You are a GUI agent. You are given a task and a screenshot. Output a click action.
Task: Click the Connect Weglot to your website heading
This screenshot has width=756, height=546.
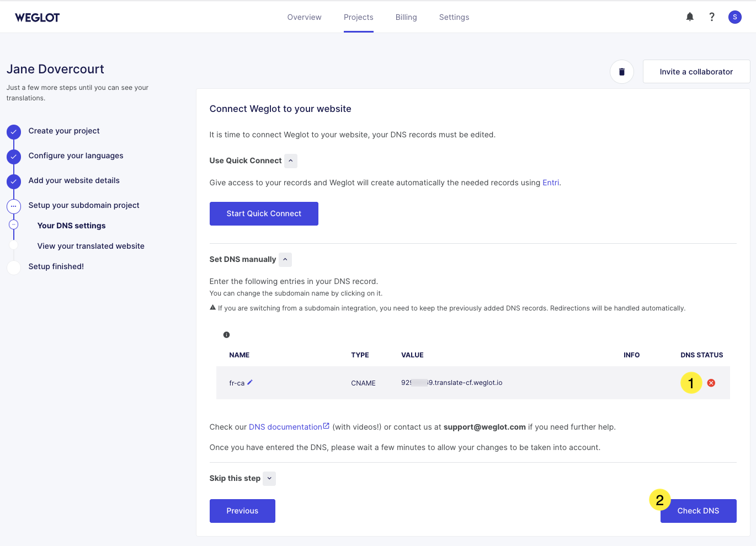tap(280, 109)
